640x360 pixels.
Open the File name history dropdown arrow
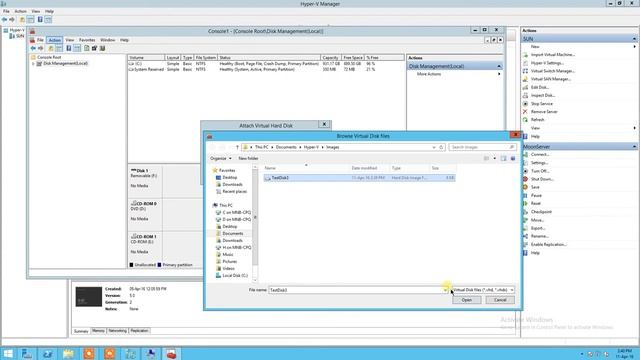coord(445,290)
